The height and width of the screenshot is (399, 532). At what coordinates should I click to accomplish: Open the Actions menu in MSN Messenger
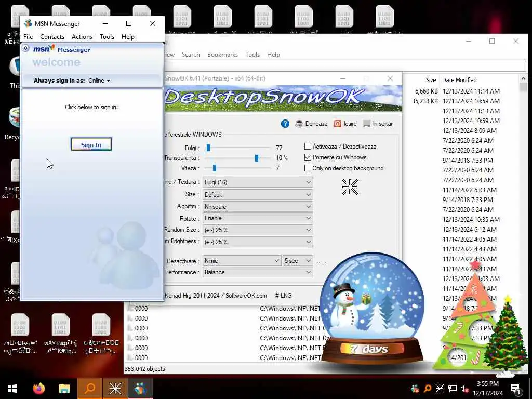82,37
